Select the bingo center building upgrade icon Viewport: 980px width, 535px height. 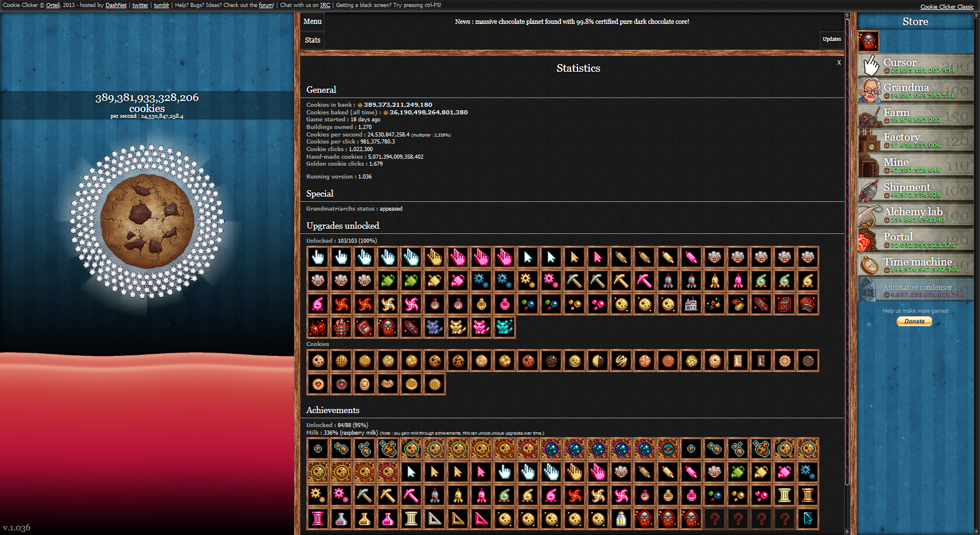(691, 304)
